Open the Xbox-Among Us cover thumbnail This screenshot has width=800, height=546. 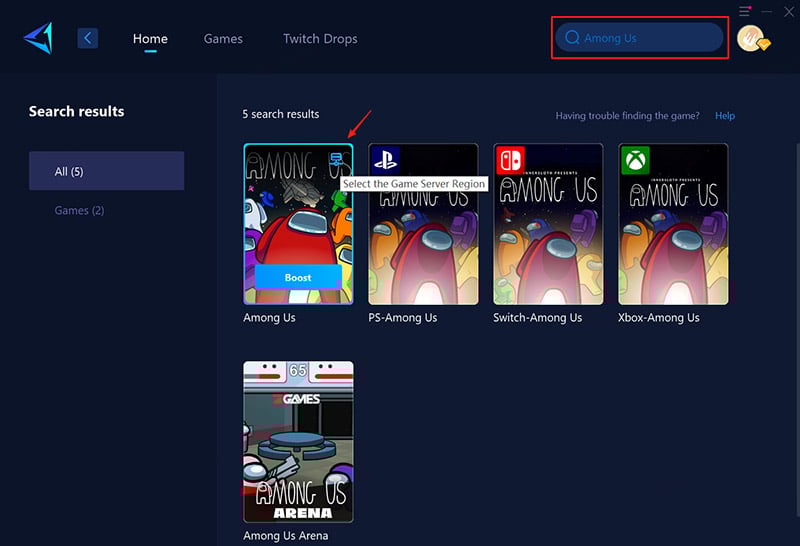coord(673,224)
